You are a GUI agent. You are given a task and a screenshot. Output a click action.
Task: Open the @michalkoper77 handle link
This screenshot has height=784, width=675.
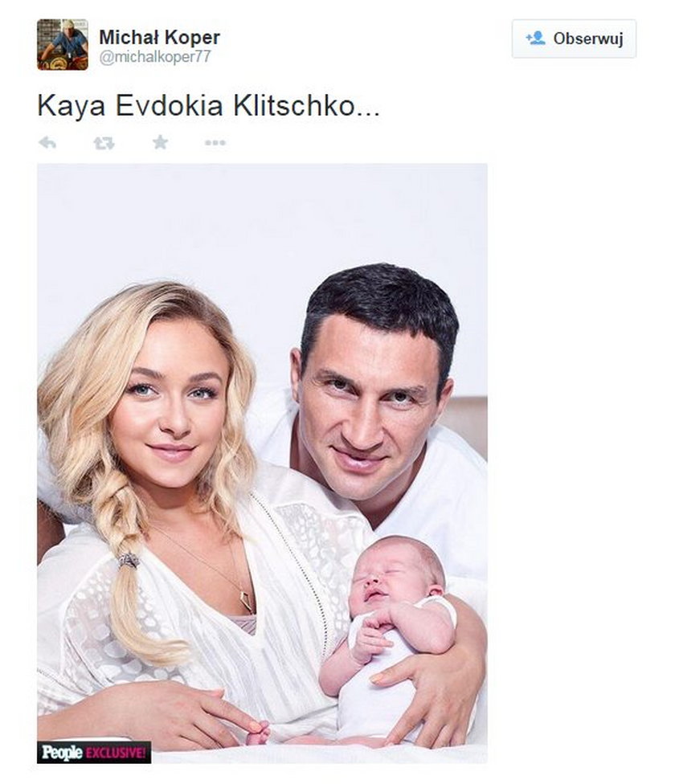point(155,57)
